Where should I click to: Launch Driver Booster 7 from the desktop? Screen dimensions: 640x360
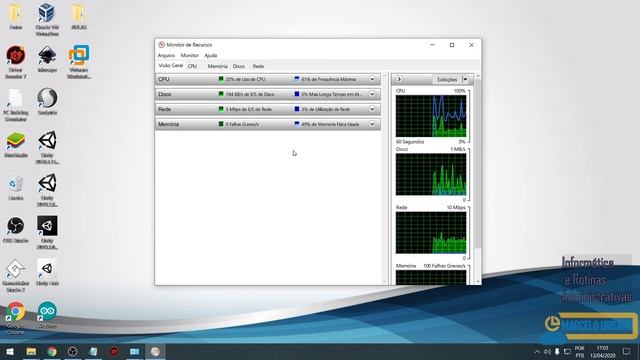tap(16, 62)
